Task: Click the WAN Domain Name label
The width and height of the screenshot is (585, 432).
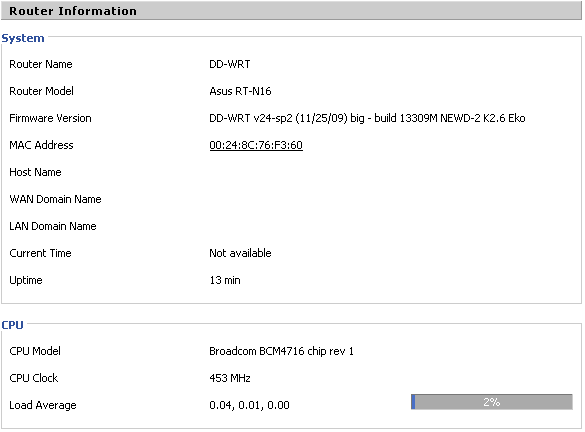Action: 55,199
